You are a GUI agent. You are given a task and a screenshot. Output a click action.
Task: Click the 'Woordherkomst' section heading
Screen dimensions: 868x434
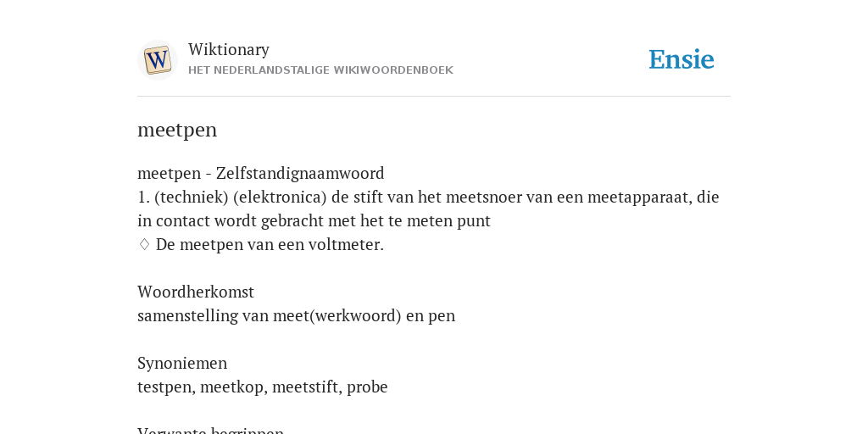tap(196, 292)
